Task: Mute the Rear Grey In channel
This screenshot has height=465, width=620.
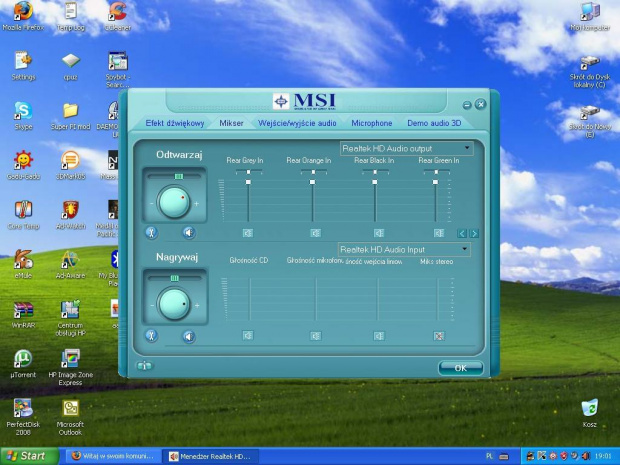Action: pyautogui.click(x=248, y=233)
